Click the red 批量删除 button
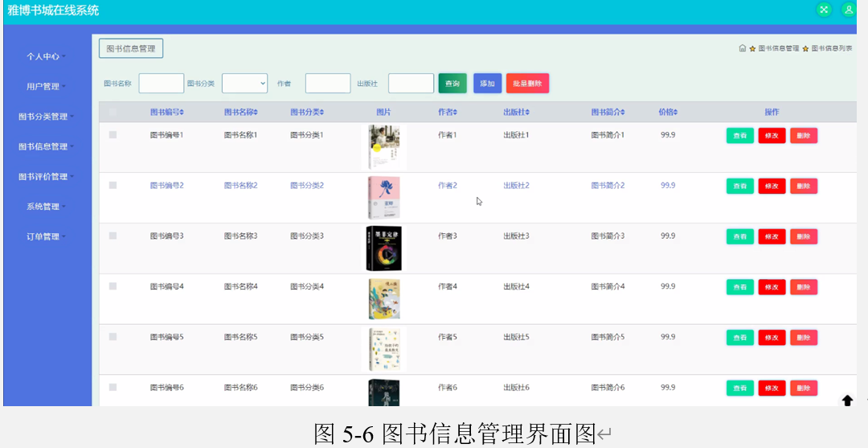Image resolution: width=868 pixels, height=448 pixels. tap(527, 83)
